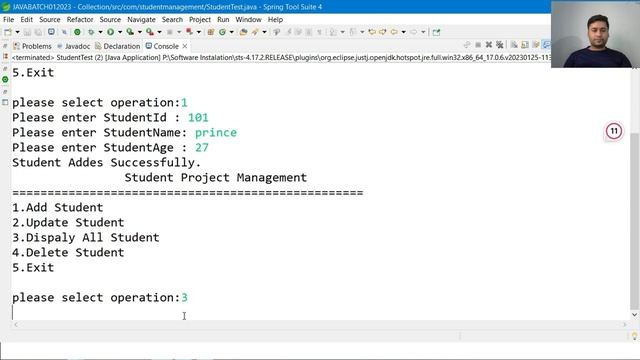640x360 pixels.
Task: Click the Last Edit Location arrow icon
Action: coord(372,32)
